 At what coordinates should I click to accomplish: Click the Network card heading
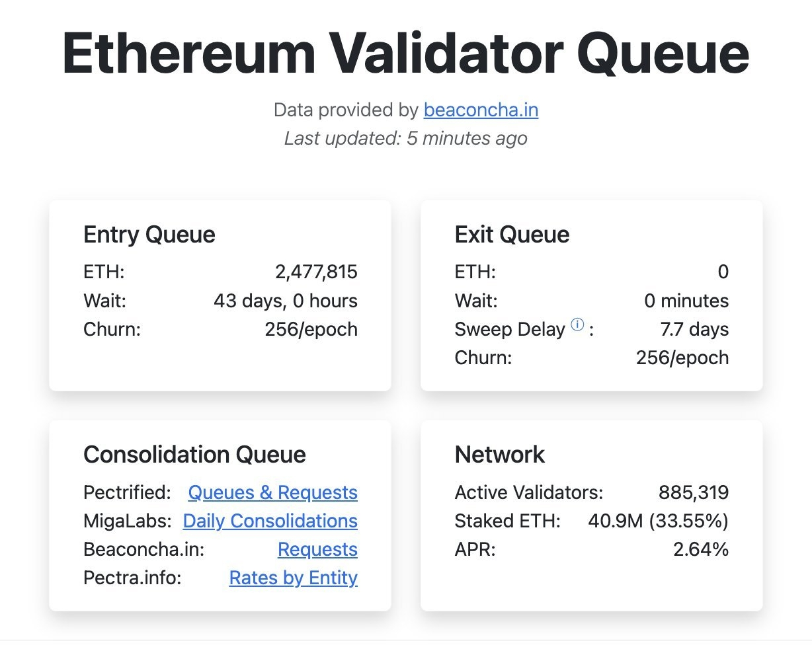tap(500, 454)
